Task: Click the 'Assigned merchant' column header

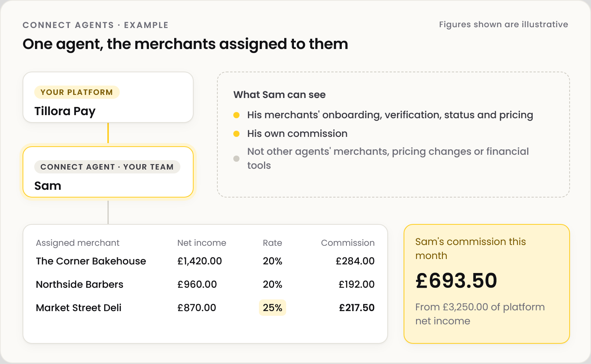Action: click(x=78, y=243)
